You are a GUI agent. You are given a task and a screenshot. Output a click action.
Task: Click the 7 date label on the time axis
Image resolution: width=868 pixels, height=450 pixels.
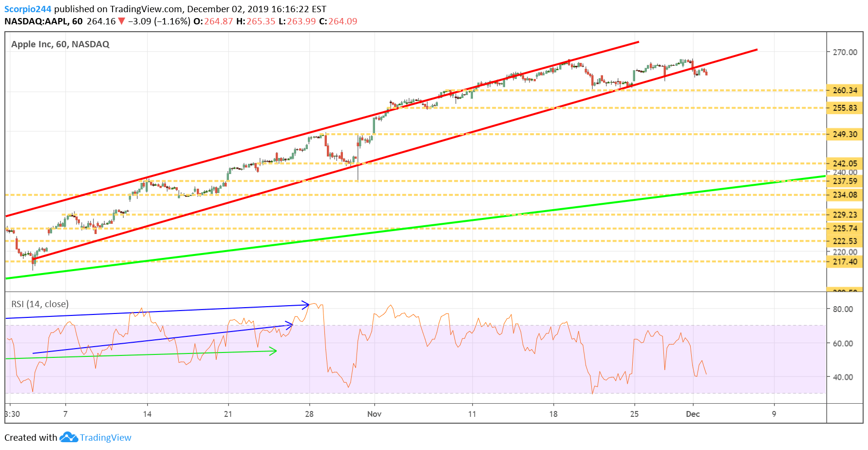tap(65, 414)
